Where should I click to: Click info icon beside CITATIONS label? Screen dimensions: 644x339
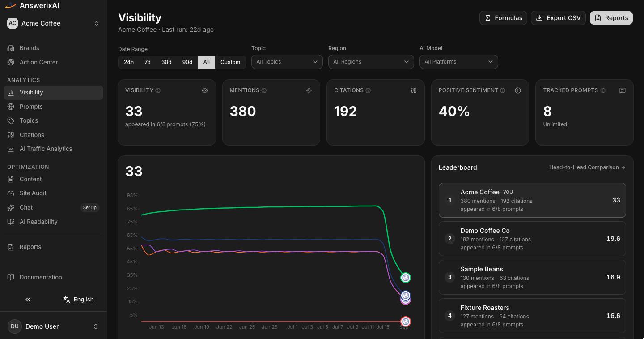click(368, 90)
